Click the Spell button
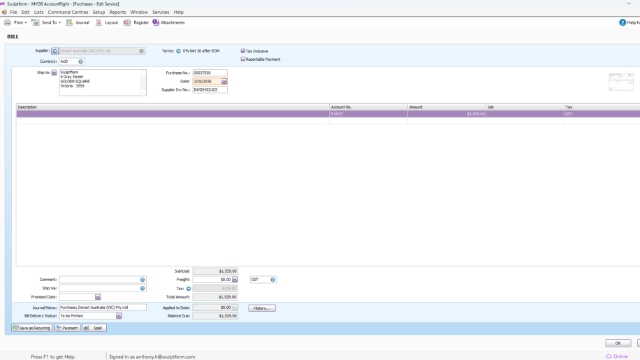 coord(94,328)
